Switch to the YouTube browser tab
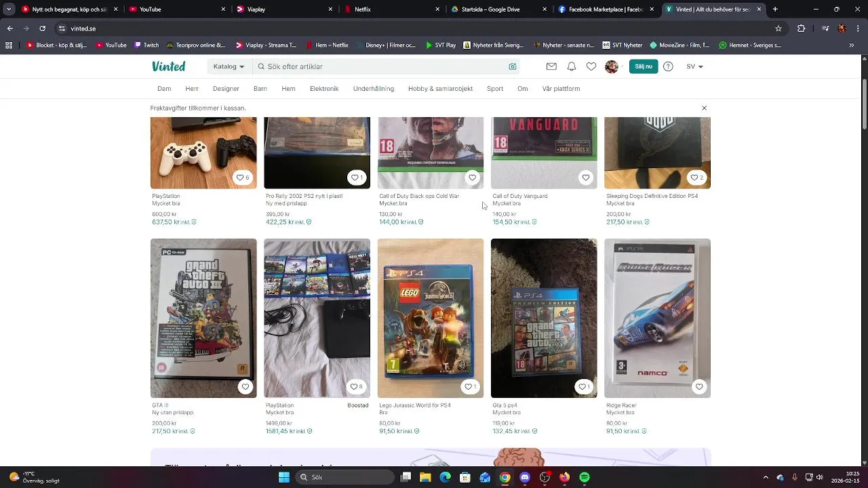 click(x=176, y=9)
